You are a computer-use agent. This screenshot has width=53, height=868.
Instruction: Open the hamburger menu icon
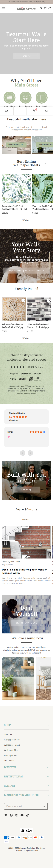[x=3, y=8]
